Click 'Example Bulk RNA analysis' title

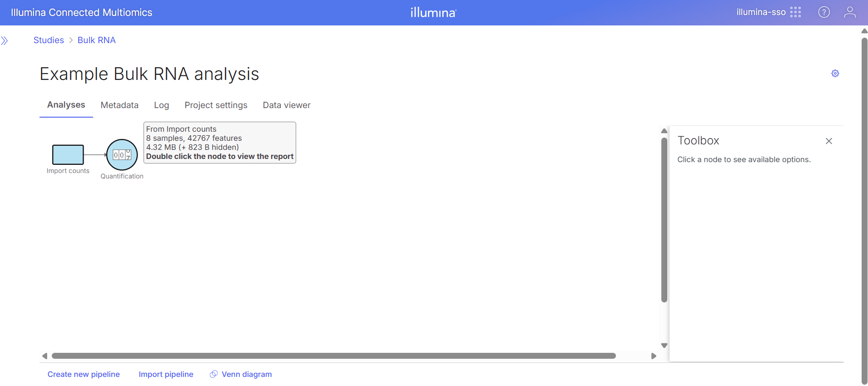pos(149,74)
